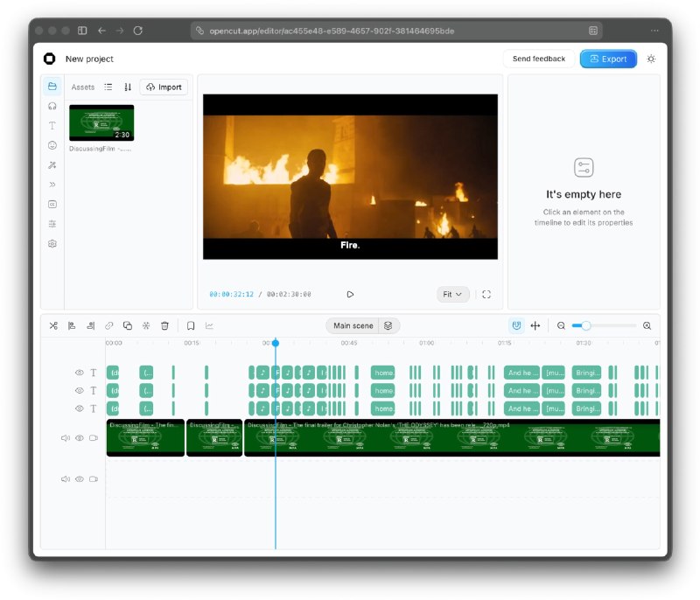Select the second short video clip
The width and height of the screenshot is (700, 600).
[x=214, y=437]
